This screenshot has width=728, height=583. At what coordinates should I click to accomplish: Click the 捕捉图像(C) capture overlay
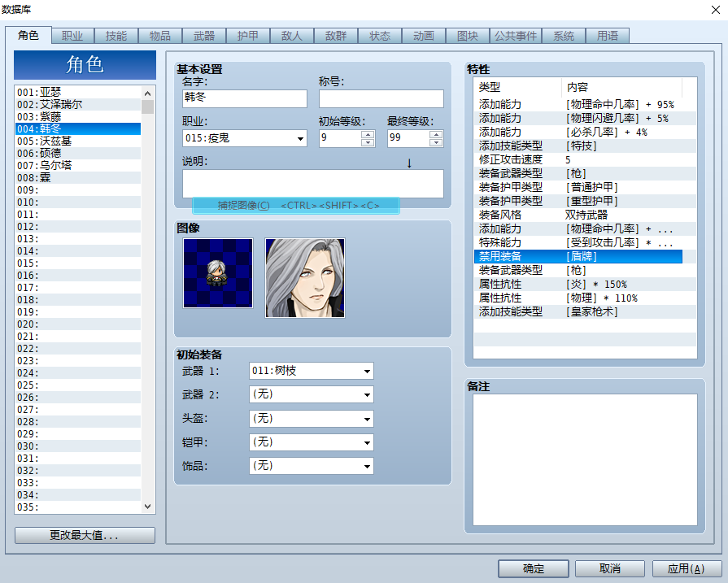(296, 206)
